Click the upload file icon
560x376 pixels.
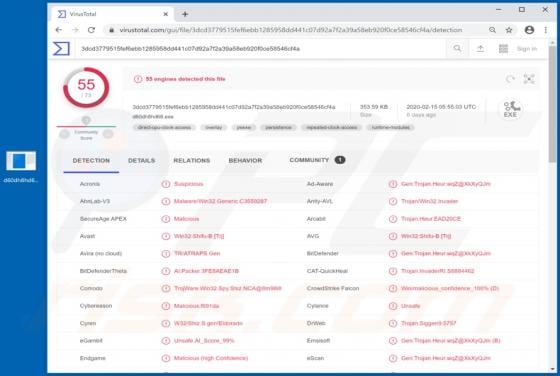480,49
